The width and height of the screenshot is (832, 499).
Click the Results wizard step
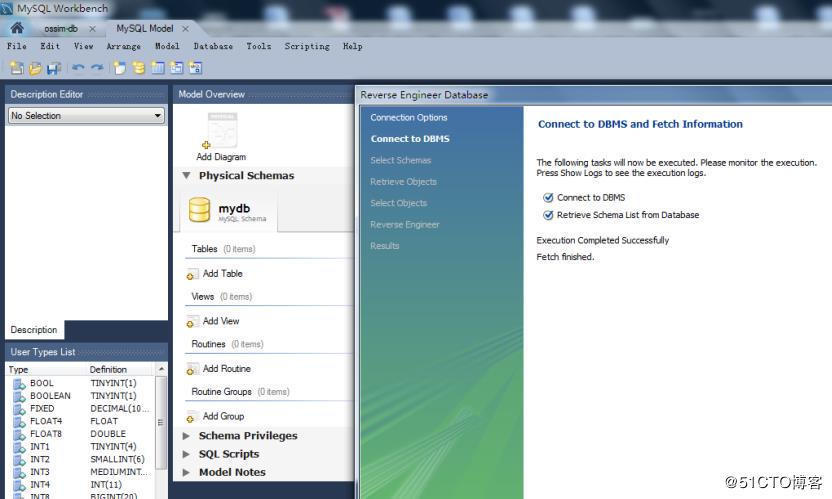[x=385, y=246]
